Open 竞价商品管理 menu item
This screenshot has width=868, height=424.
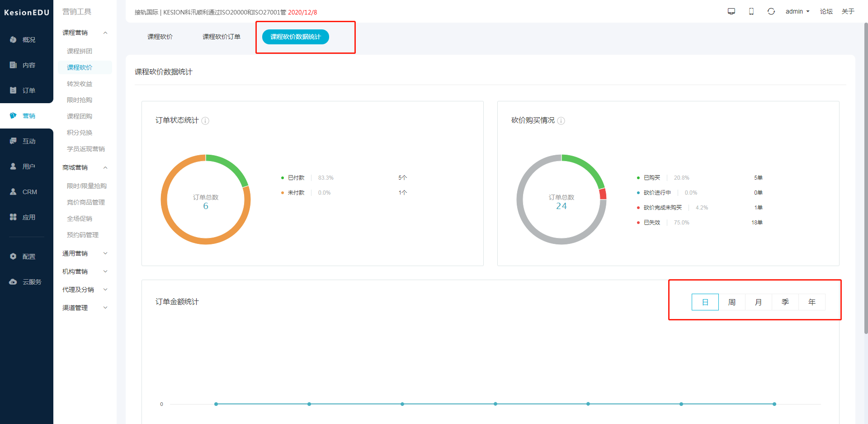point(86,202)
